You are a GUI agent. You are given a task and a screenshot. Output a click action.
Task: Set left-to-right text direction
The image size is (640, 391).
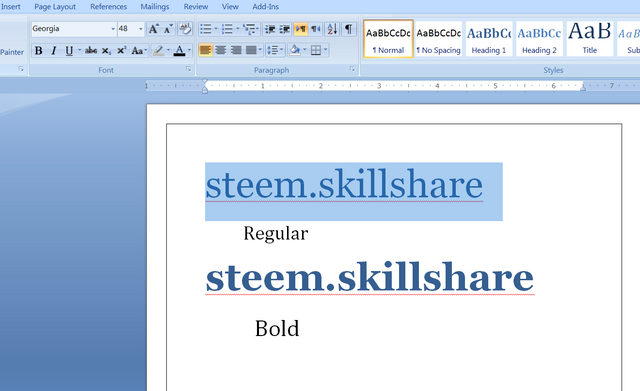click(301, 29)
